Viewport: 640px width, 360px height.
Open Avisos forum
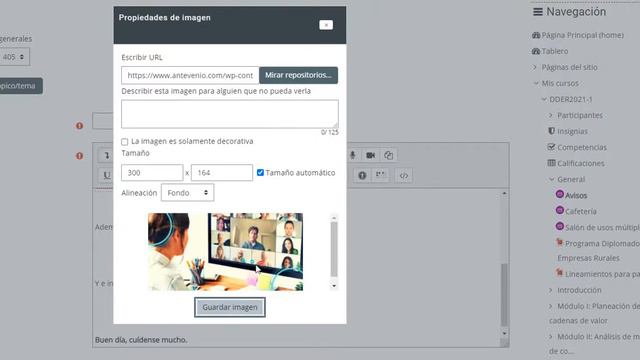click(x=576, y=196)
